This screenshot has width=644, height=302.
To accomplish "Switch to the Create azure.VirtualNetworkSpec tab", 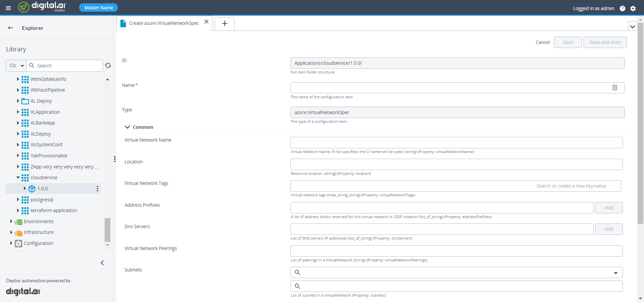I will (163, 23).
